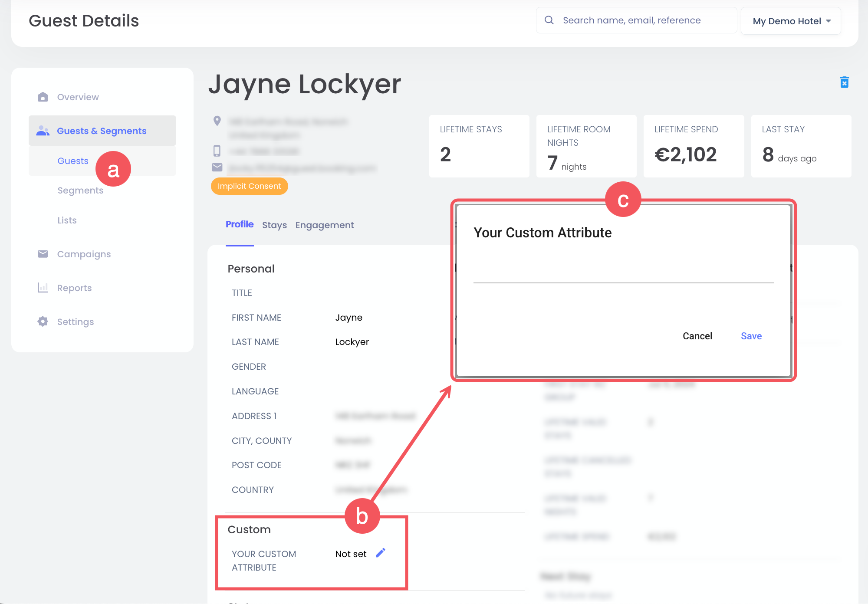Click the pencil edit icon beside Not set

(380, 553)
